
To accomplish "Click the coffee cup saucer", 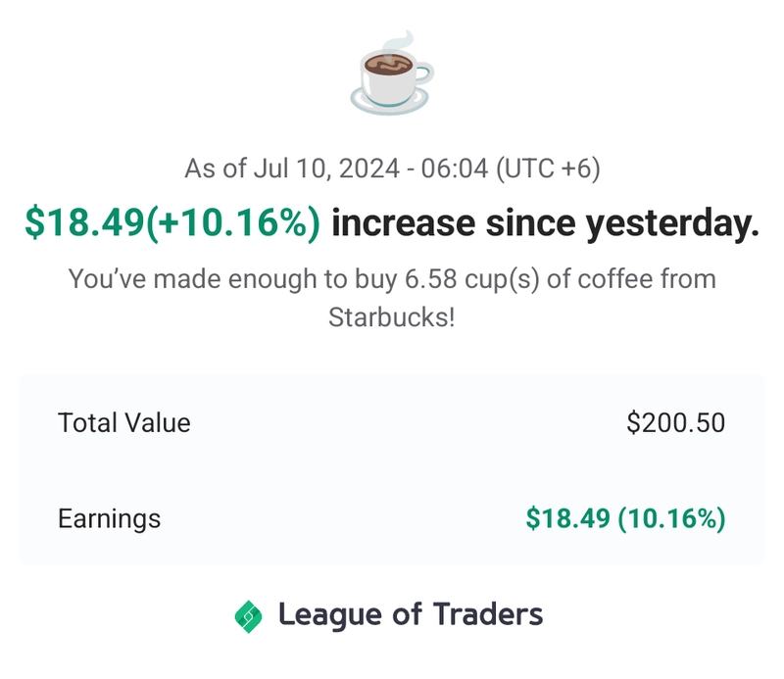I will pyautogui.click(x=389, y=103).
